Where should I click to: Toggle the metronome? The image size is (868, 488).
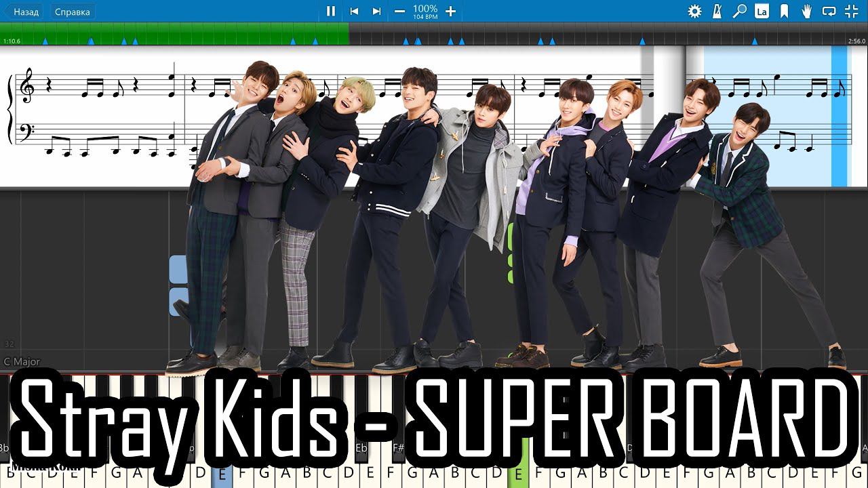(717, 11)
